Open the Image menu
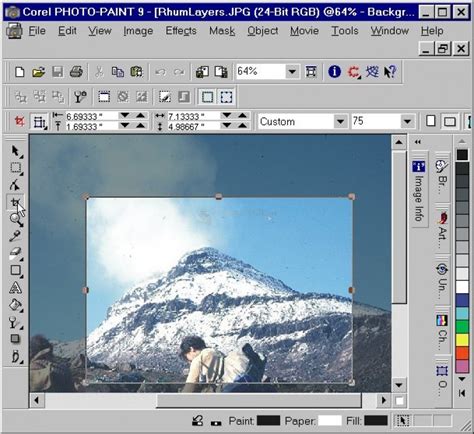This screenshot has height=434, width=474. click(x=138, y=31)
